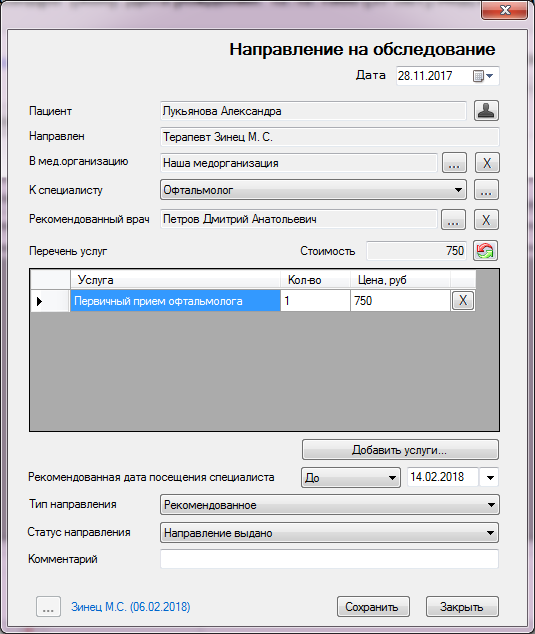The width and height of the screenshot is (535, 634).
Task: Expand Тип направления Рекомендованное dropdown
Action: [x=330, y=505]
